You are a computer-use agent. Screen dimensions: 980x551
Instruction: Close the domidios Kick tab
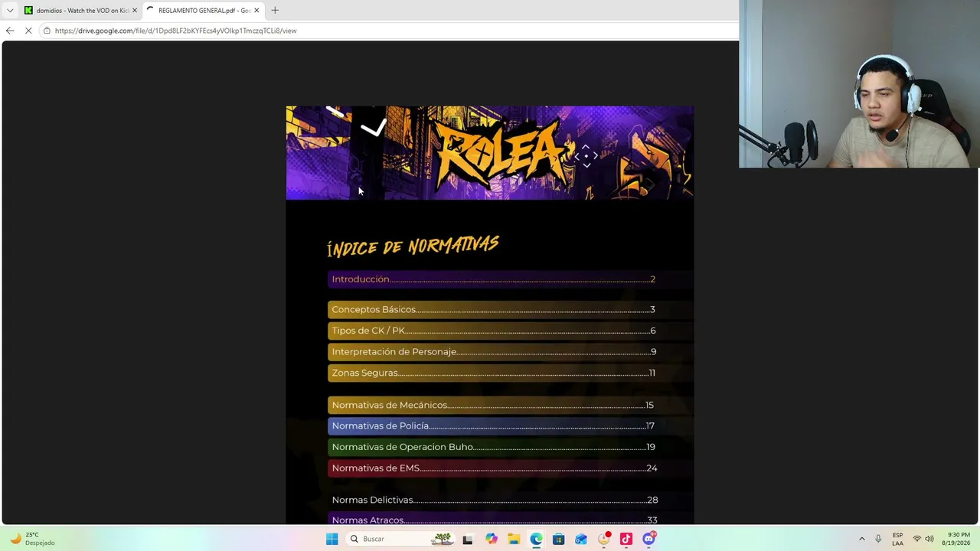point(135,10)
